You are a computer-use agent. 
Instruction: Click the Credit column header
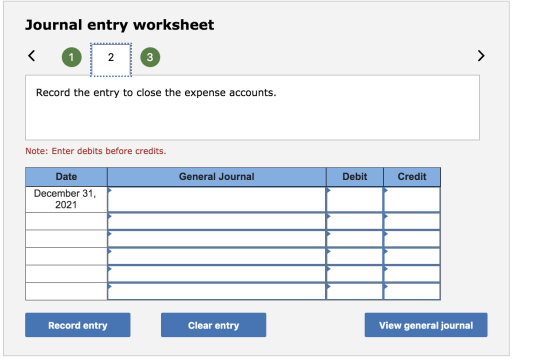pyautogui.click(x=412, y=177)
